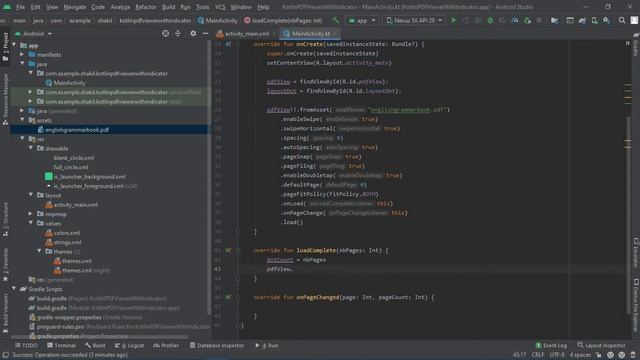Open the TODO tool window

(26, 345)
